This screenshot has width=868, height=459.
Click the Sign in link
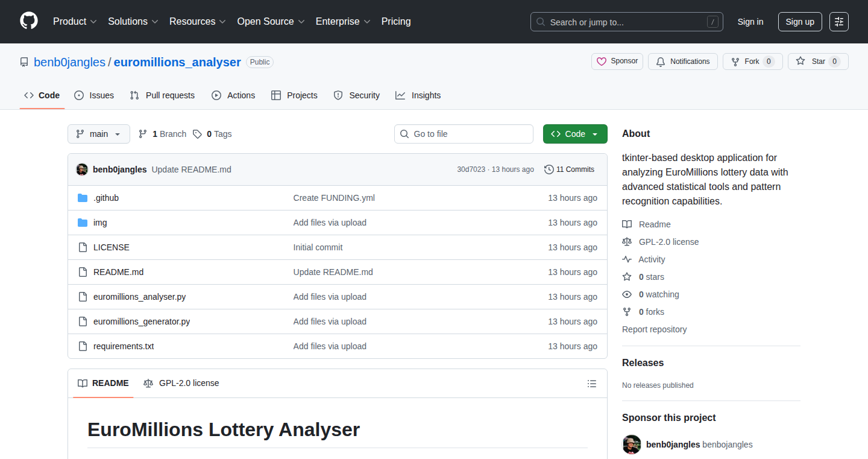tap(750, 22)
